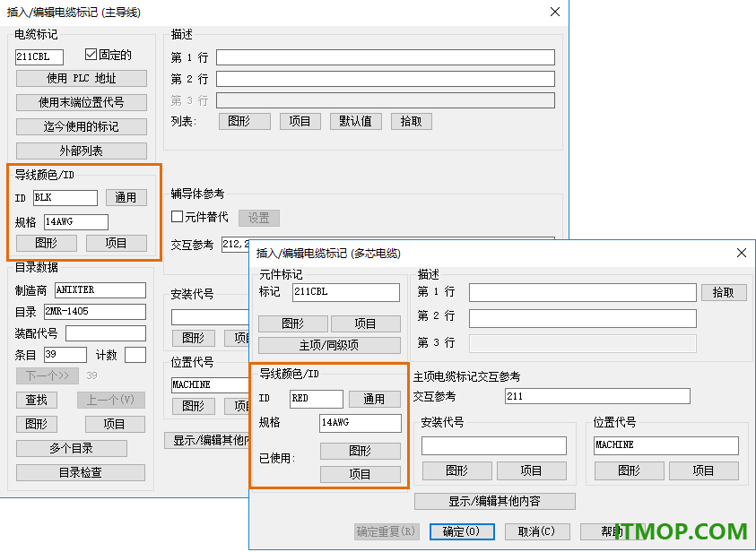Click the 取消(C) button
Screen dimensions: 756x552
coord(537,531)
